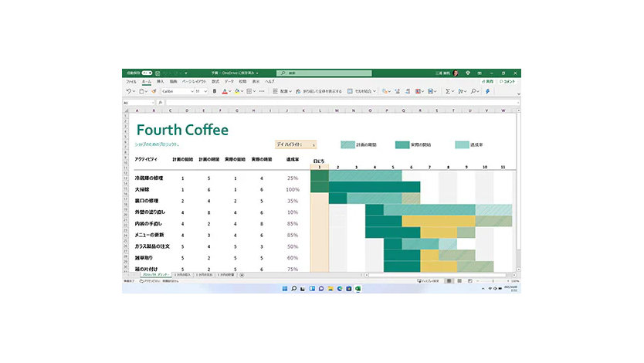The width and height of the screenshot is (644, 363).
Task: Switch to the データ (Data) tab
Action: click(x=229, y=82)
